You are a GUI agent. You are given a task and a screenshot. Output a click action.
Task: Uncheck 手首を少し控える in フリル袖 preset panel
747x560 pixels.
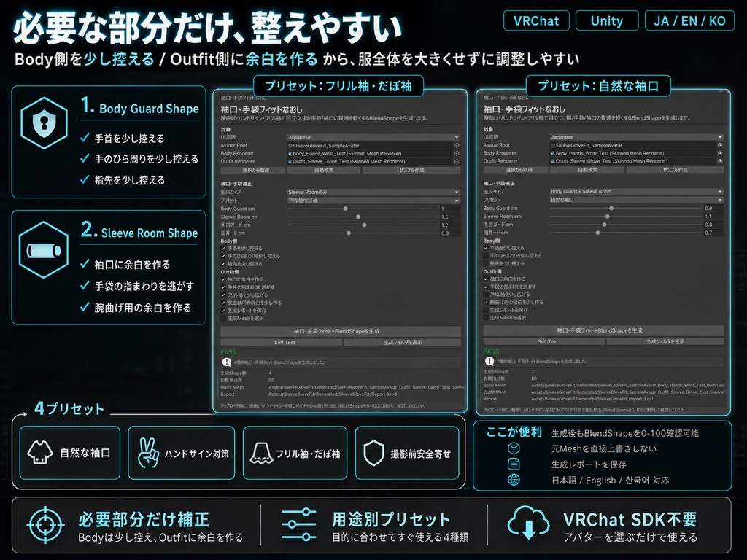pyautogui.click(x=223, y=248)
